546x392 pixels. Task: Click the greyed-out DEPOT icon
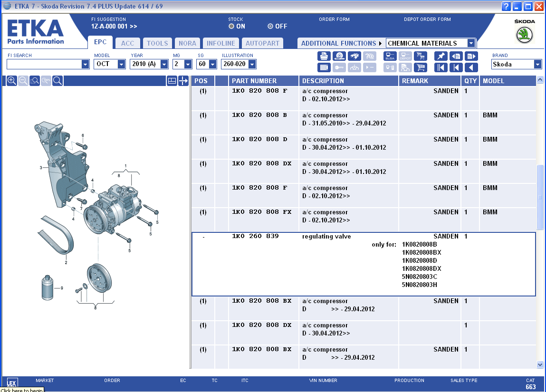tap(405, 56)
